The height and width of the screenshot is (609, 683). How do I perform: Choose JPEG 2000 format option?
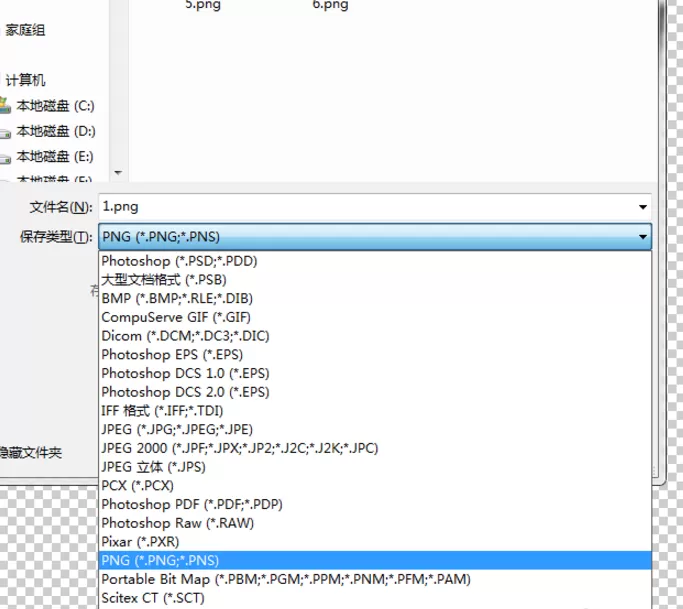tap(375, 448)
